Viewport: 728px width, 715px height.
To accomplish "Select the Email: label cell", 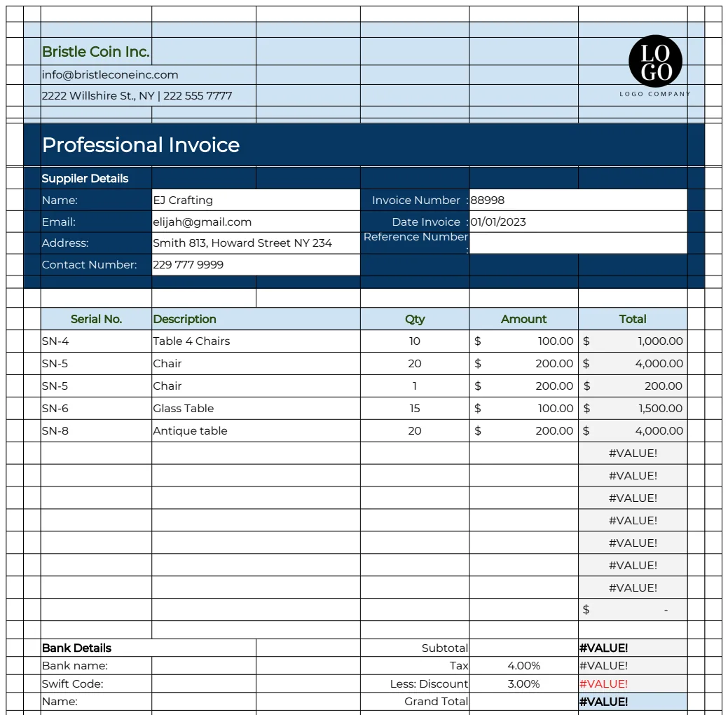I will 96,222.
